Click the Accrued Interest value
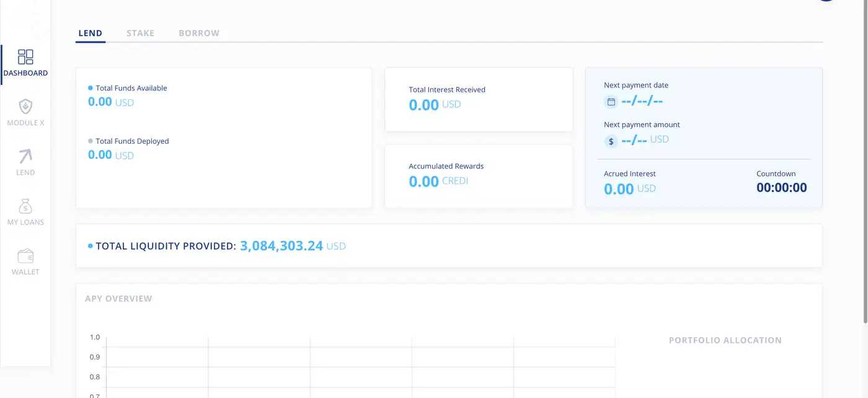 pos(619,188)
